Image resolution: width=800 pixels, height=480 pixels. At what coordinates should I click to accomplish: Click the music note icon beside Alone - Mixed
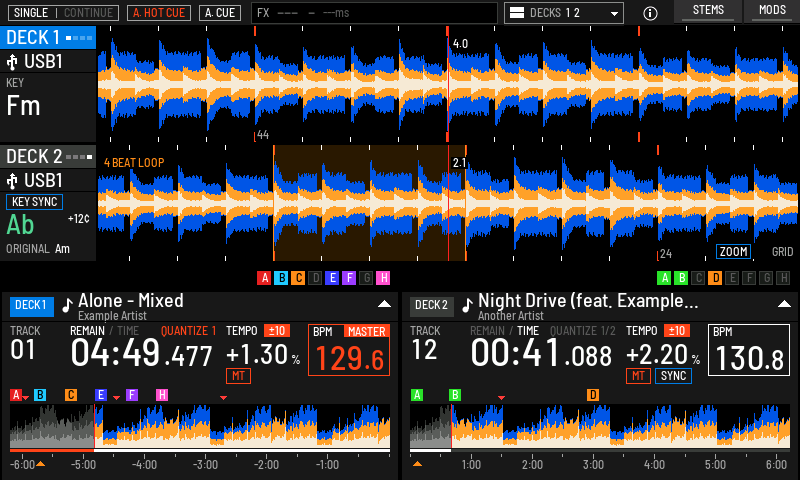pyautogui.click(x=67, y=305)
